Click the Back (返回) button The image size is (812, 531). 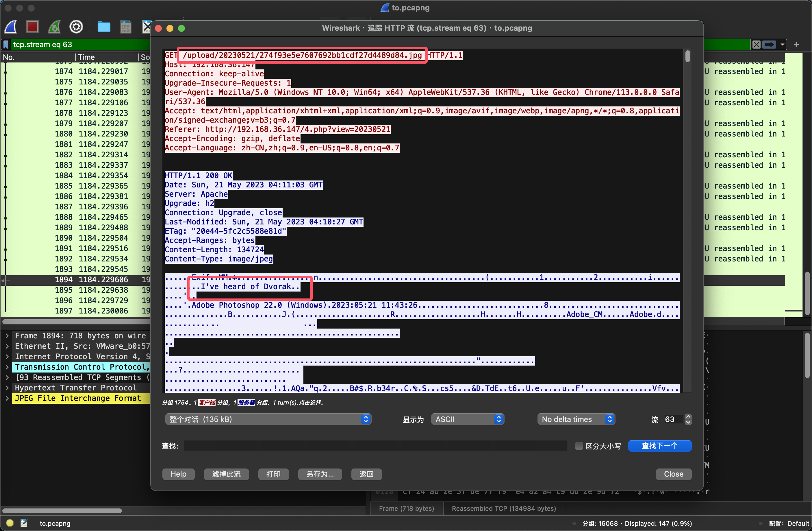point(366,474)
